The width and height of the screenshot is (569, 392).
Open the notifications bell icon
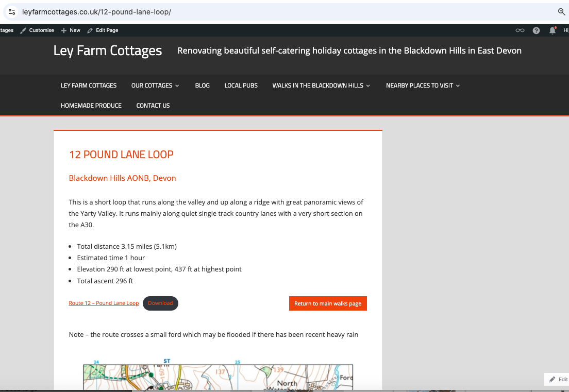pos(553,30)
